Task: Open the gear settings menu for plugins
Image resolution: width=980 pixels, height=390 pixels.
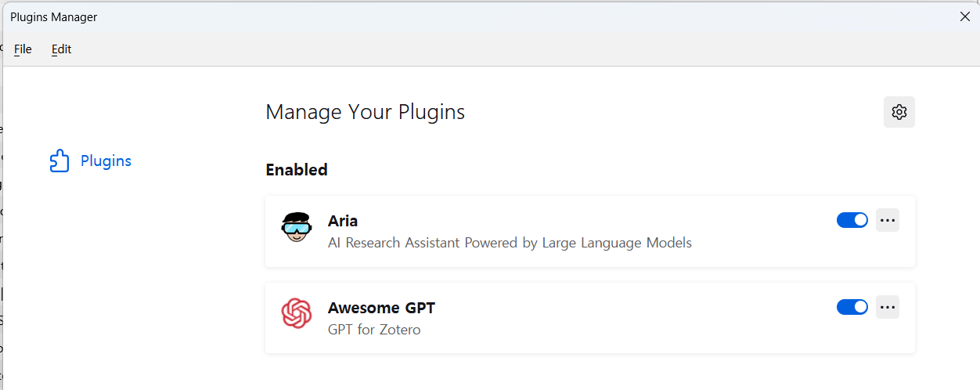Action: click(899, 112)
